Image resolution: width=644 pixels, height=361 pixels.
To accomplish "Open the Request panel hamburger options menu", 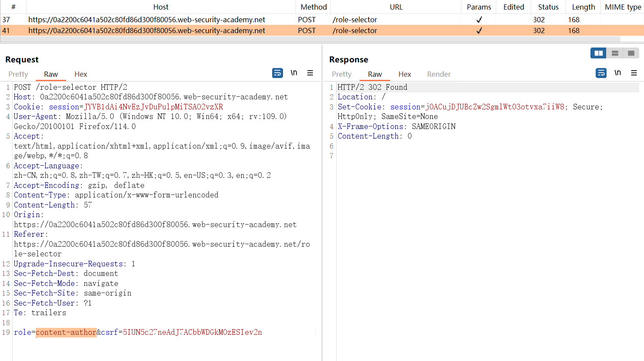I will (310, 73).
